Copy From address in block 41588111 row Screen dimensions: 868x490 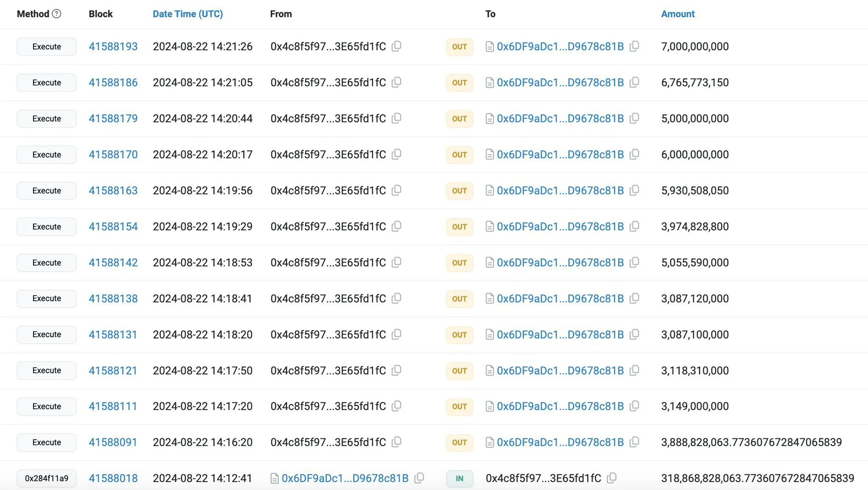point(396,406)
